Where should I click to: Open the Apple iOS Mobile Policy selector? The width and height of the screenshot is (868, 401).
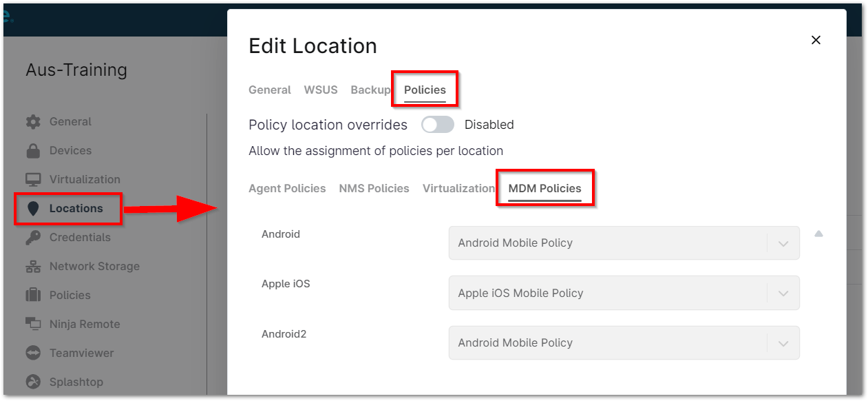783,293
